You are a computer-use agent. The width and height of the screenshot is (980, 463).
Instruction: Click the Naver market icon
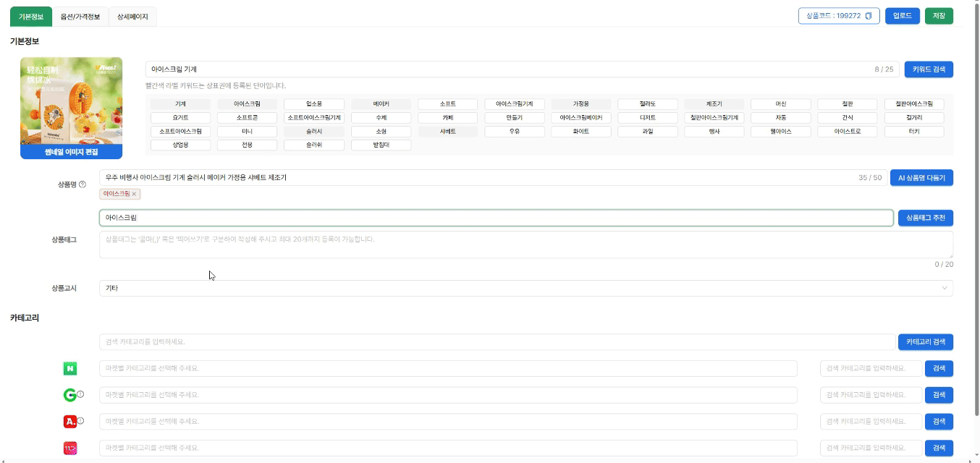[70, 369]
